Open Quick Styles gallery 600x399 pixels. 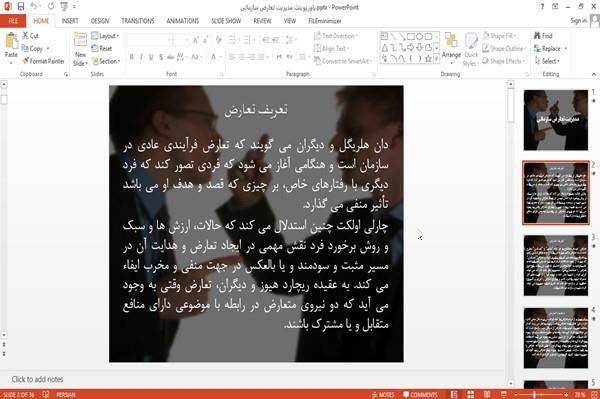click(471, 50)
